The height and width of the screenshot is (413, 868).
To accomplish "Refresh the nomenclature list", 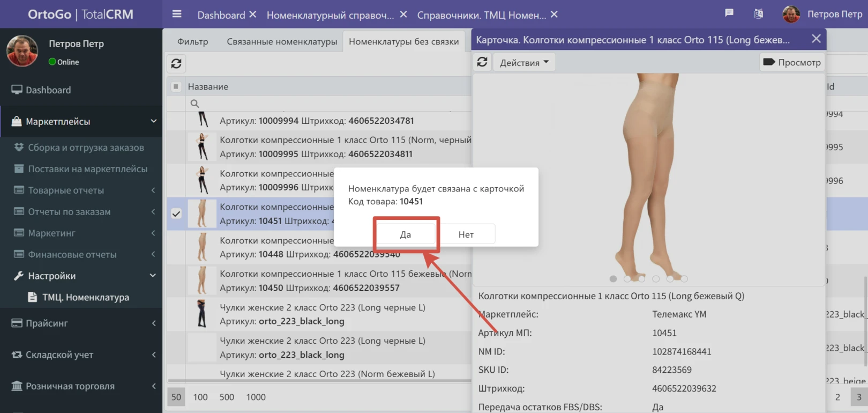I will 176,64.
